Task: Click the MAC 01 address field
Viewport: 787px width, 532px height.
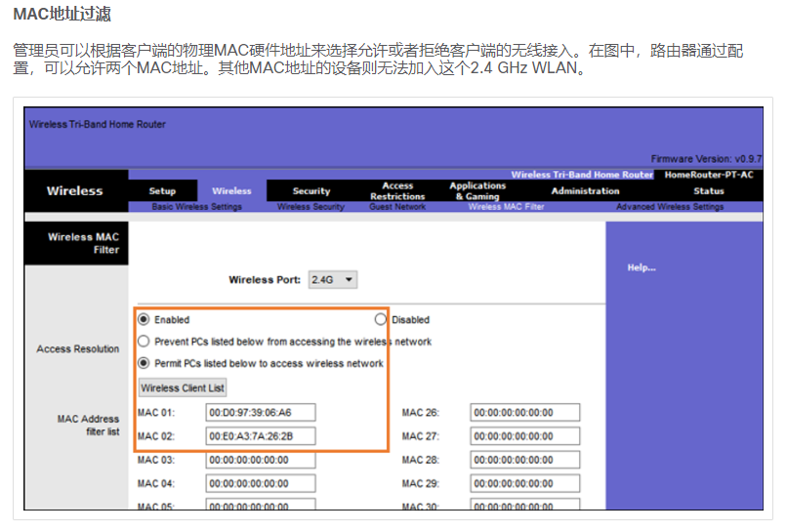Action: point(261,413)
